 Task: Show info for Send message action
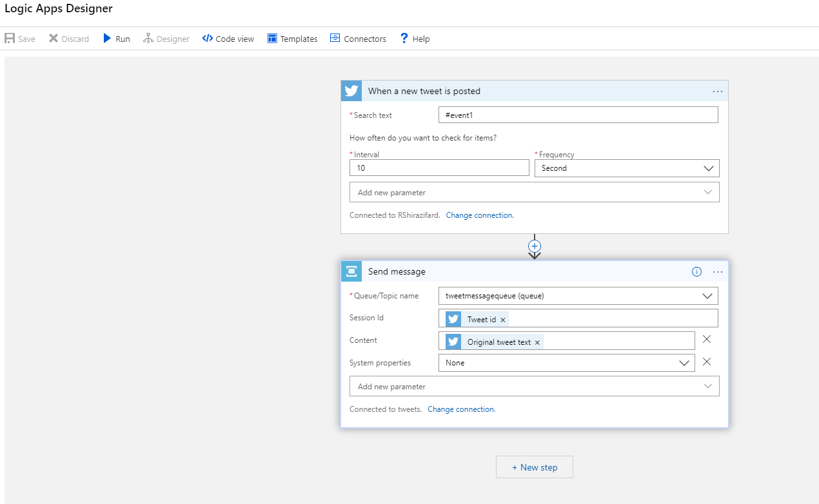pos(696,272)
